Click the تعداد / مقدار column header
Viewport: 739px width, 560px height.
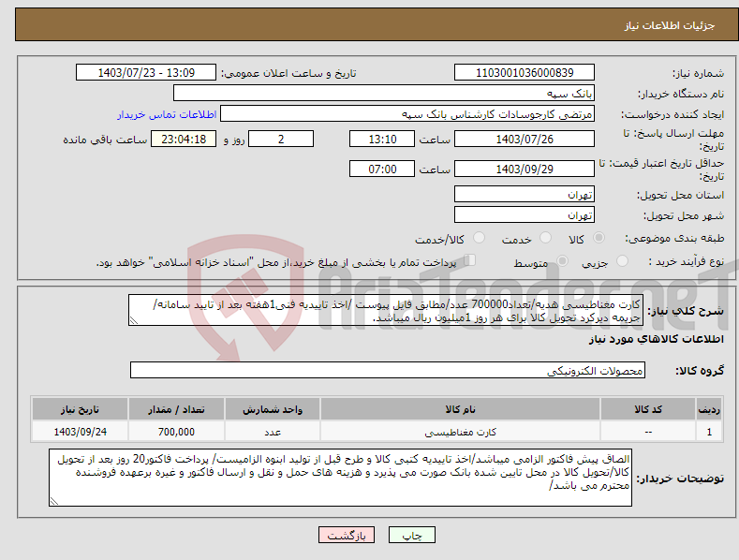coord(176,408)
